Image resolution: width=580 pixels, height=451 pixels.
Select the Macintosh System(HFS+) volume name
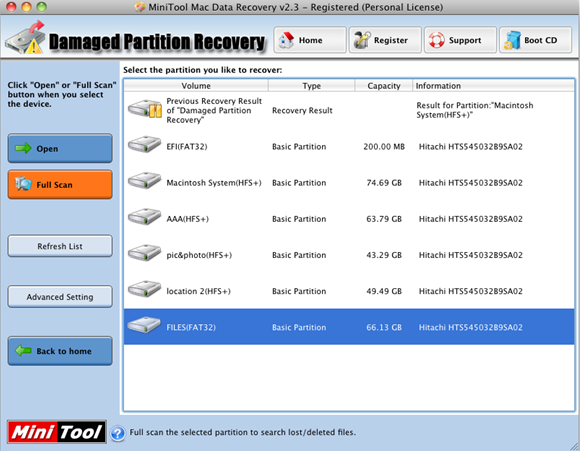(214, 183)
